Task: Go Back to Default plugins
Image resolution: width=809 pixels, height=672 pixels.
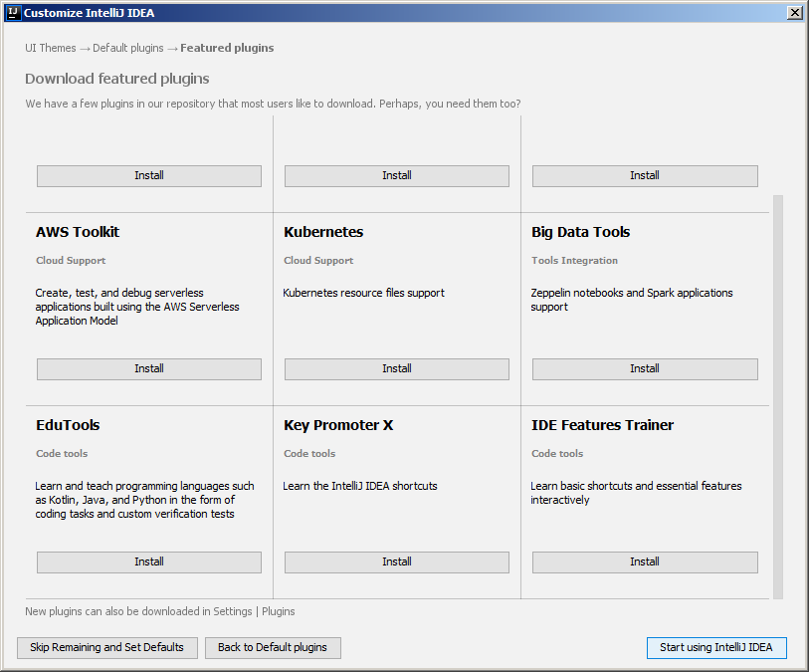Action: pyautogui.click(x=273, y=648)
